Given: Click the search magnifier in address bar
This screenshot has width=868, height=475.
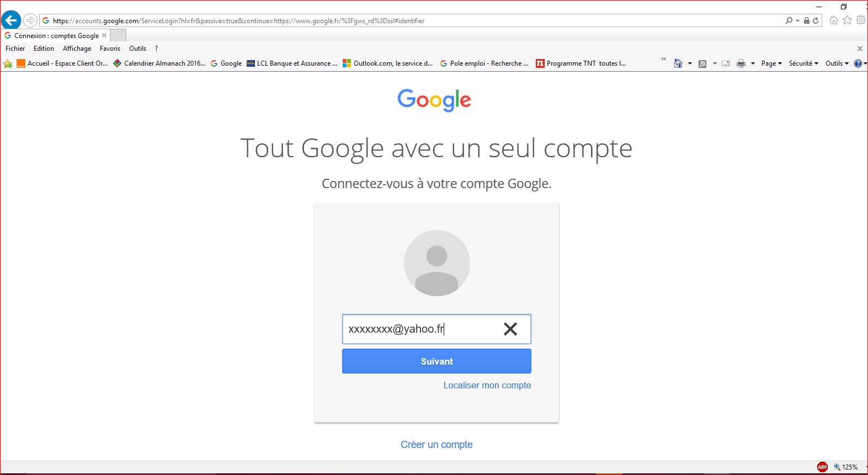Looking at the screenshot, I should click(x=789, y=20).
